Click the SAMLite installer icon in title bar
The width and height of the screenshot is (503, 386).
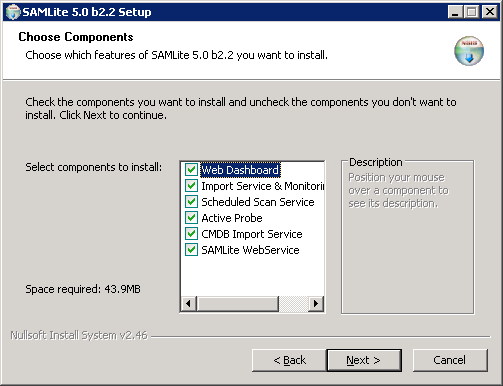click(13, 12)
